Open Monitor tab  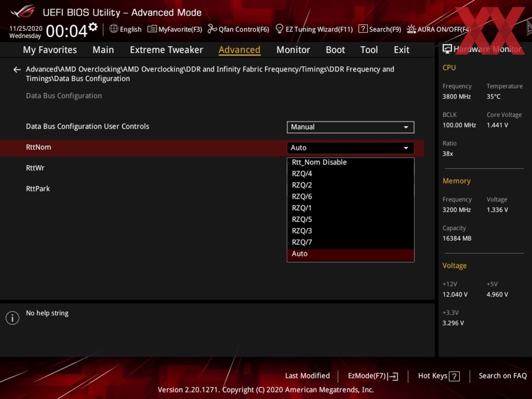pos(293,50)
